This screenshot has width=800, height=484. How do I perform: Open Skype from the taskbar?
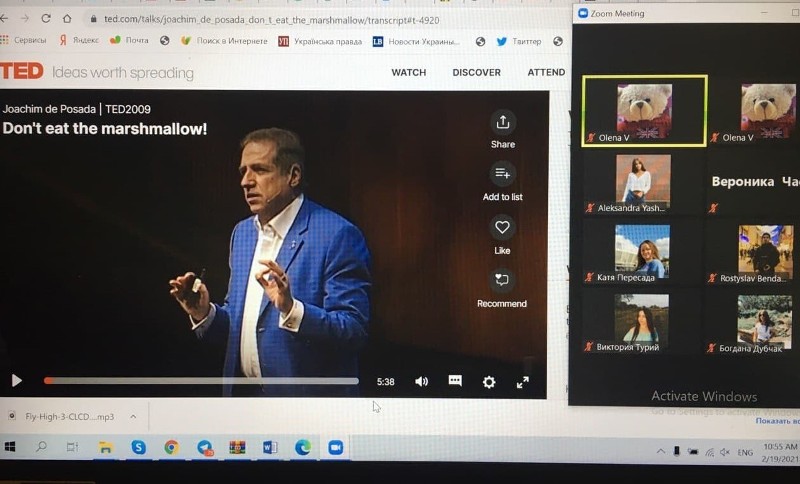138,447
